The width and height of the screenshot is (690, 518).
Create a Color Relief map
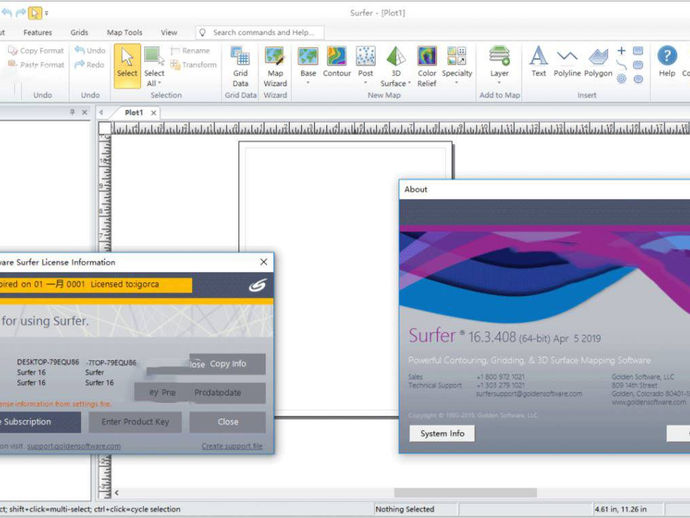pyautogui.click(x=427, y=66)
